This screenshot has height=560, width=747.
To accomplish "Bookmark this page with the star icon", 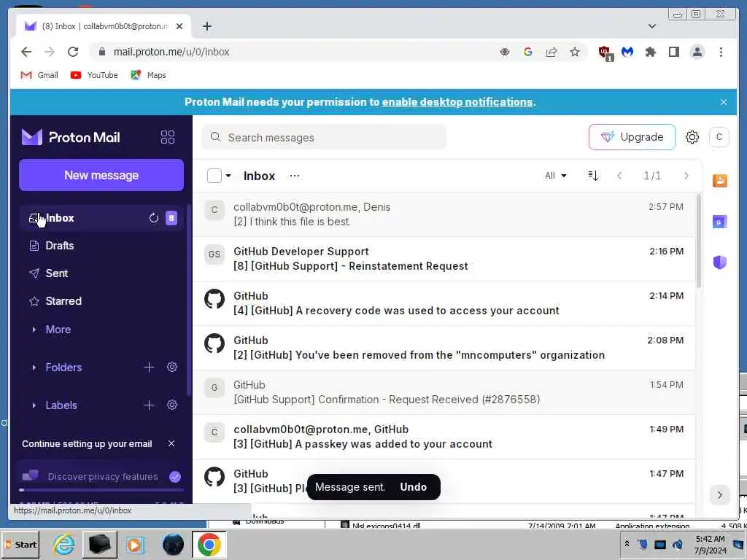I will tap(575, 52).
